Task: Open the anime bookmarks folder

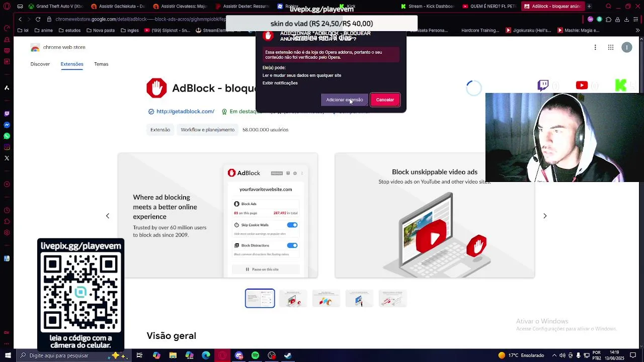Action: coord(43,30)
